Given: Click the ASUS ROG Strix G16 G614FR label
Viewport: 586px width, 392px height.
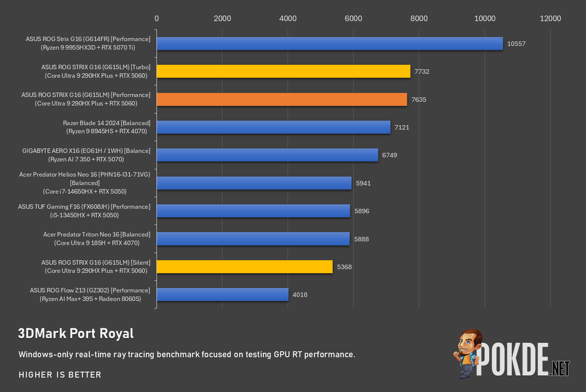Looking at the screenshot, I should 88,43.
